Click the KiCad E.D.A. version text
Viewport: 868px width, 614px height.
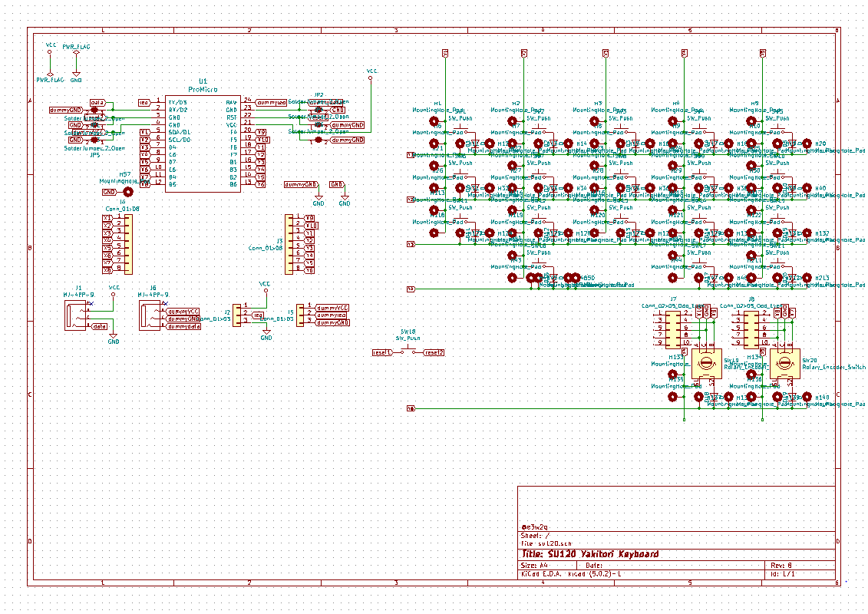[x=571, y=574]
